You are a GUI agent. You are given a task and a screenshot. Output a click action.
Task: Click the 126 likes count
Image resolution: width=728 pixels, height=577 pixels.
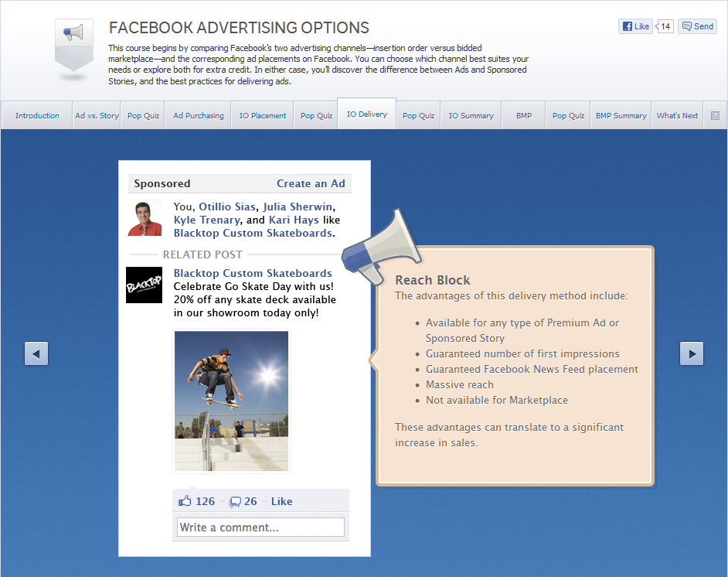[205, 501]
